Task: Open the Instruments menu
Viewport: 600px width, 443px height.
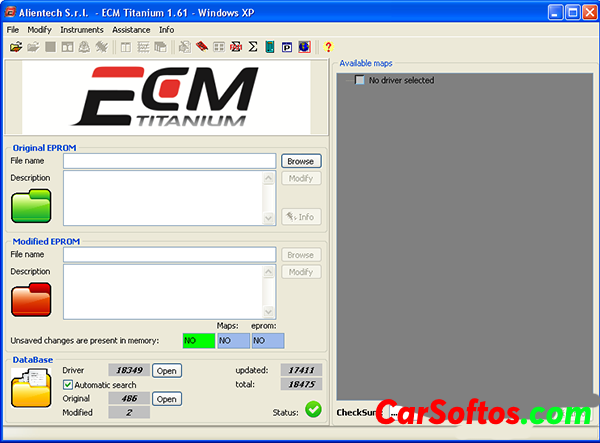Action: pos(81,30)
